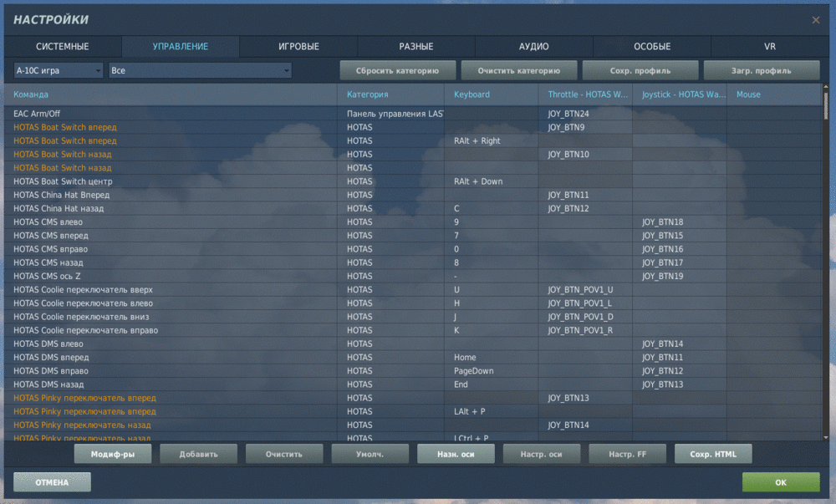Click the RAlt + Right keyboard binding cell

coord(492,140)
